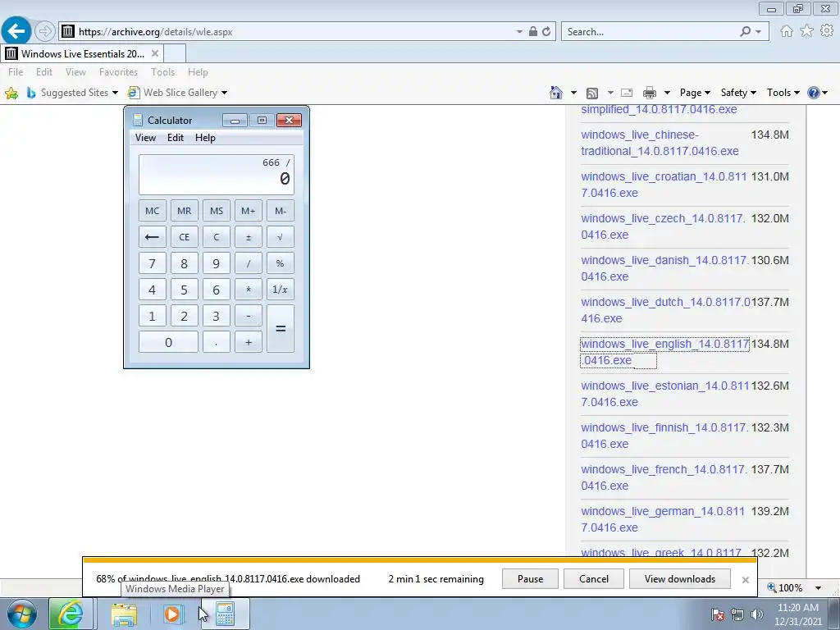Click the windows_live_danish exe link
Image resolution: width=840 pixels, height=630 pixels.
[664, 268]
